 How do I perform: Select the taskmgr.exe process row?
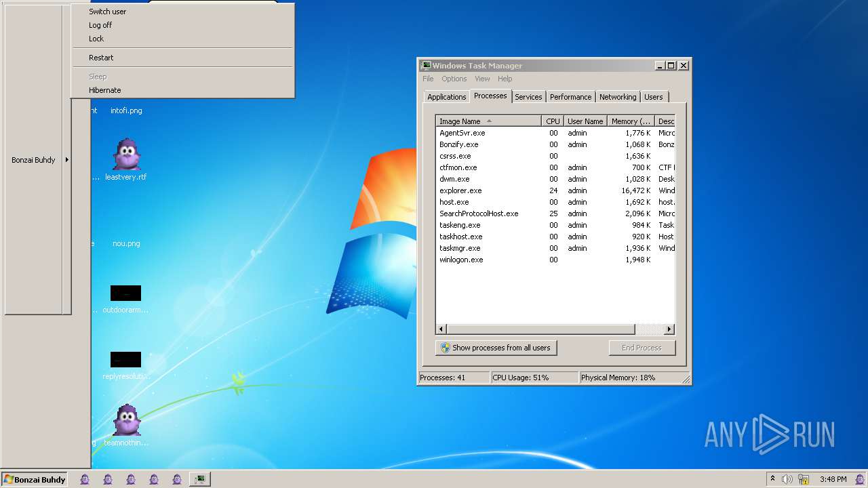point(555,248)
